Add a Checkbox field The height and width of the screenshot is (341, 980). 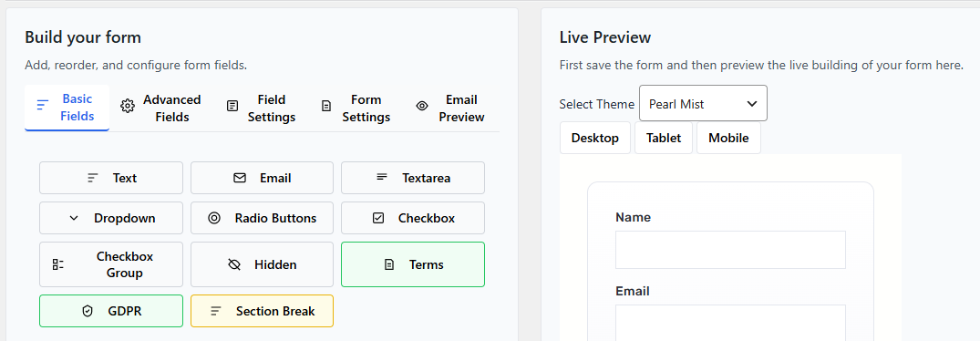coord(412,218)
